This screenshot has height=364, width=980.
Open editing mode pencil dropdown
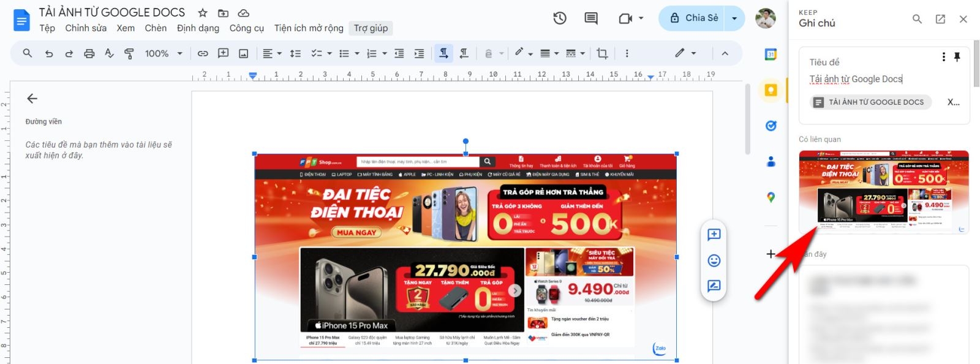[685, 54]
